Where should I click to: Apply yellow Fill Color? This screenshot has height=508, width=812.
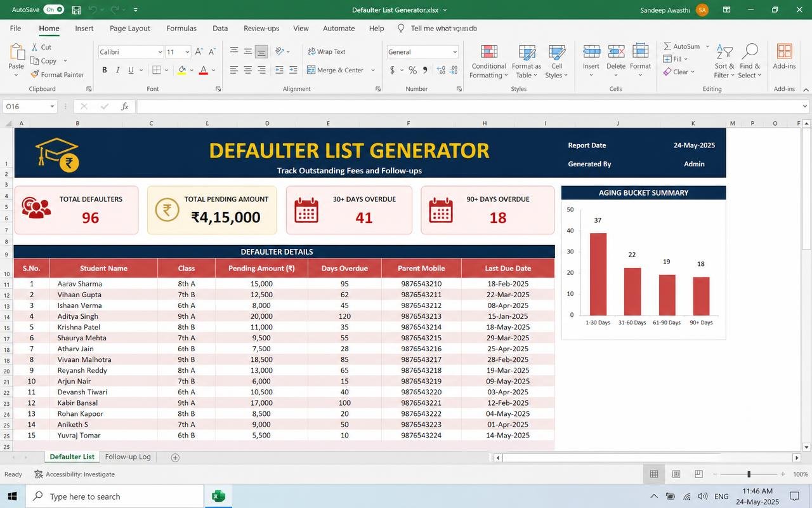182,70
